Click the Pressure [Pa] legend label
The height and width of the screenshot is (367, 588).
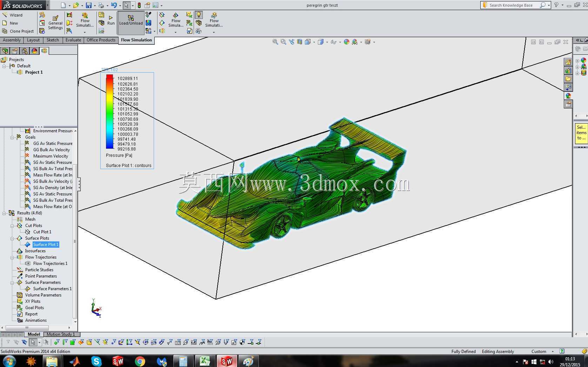tap(119, 155)
